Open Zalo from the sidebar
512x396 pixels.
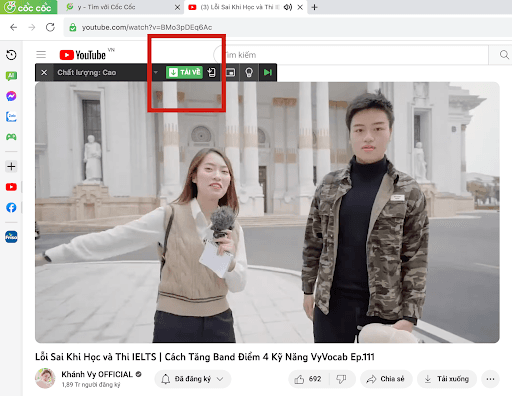11,117
